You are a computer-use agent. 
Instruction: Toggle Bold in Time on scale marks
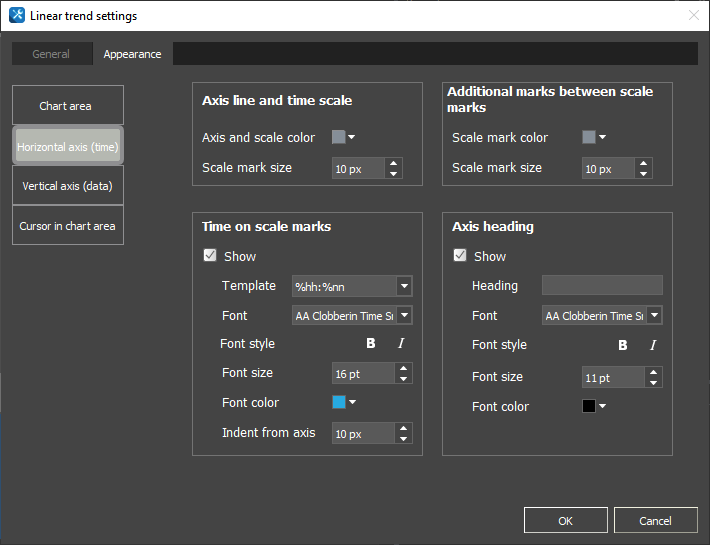coord(371,344)
